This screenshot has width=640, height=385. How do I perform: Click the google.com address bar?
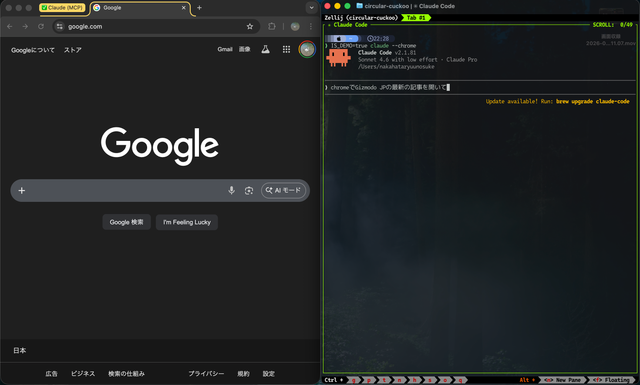pos(155,27)
